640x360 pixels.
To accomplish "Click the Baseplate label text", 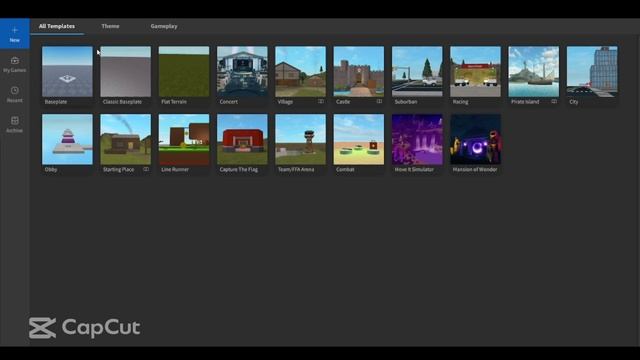I will (56, 102).
